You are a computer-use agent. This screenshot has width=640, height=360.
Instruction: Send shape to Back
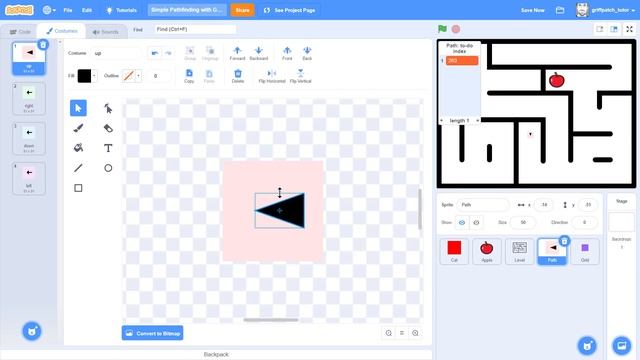pos(307,53)
